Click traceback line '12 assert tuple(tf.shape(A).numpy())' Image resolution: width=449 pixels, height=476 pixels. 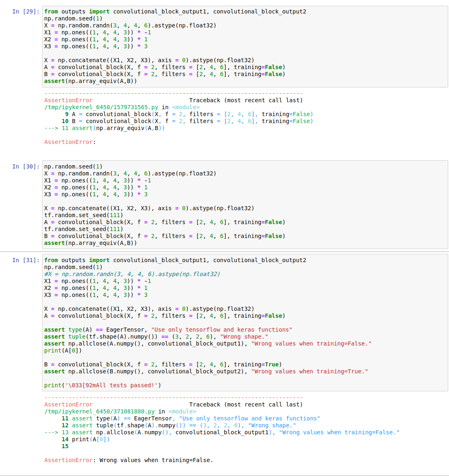pyautogui.click(x=179, y=425)
